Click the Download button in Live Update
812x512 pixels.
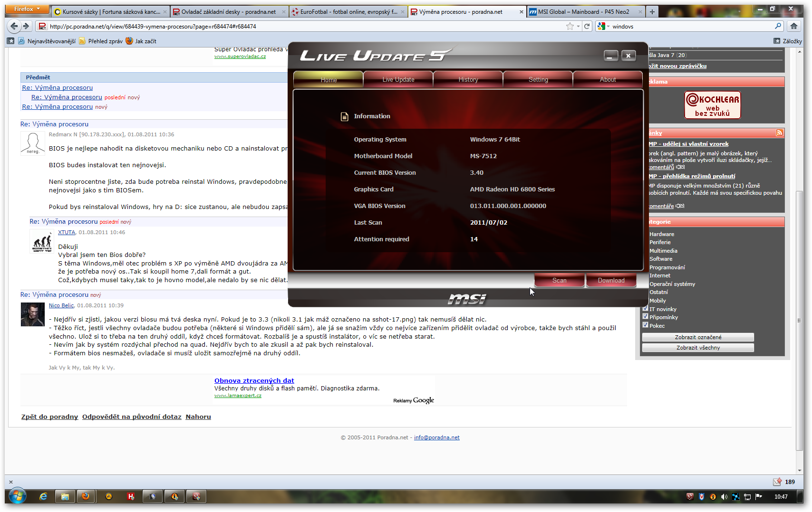pos(611,280)
